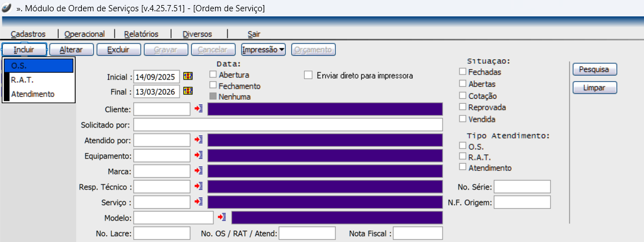Click the Serviço lookup icon
The image size is (644, 242).
coord(199,201)
